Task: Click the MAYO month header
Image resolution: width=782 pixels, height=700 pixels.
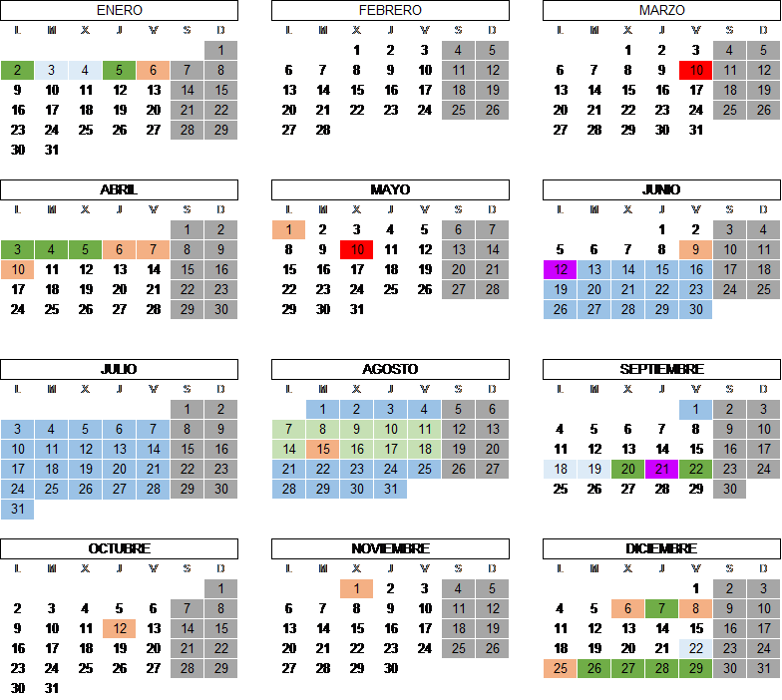Action: tap(391, 189)
